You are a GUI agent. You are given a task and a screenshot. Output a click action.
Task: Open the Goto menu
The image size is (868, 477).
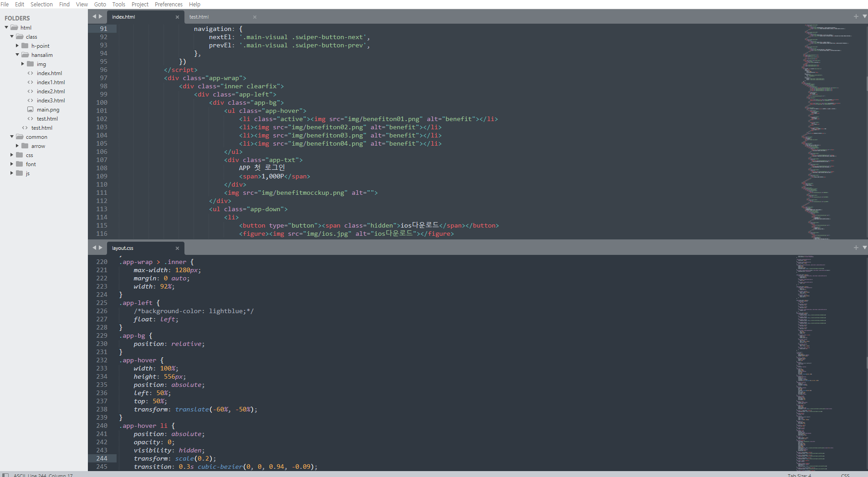click(x=100, y=4)
